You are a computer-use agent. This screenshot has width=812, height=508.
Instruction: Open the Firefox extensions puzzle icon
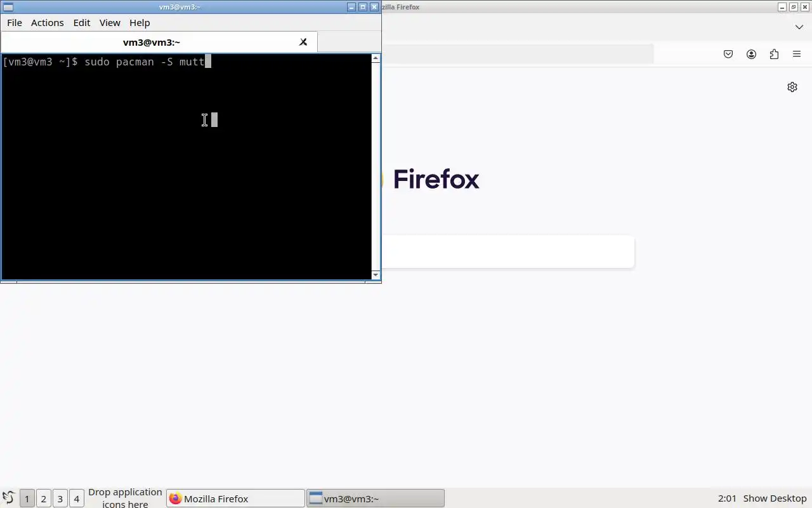coord(774,54)
